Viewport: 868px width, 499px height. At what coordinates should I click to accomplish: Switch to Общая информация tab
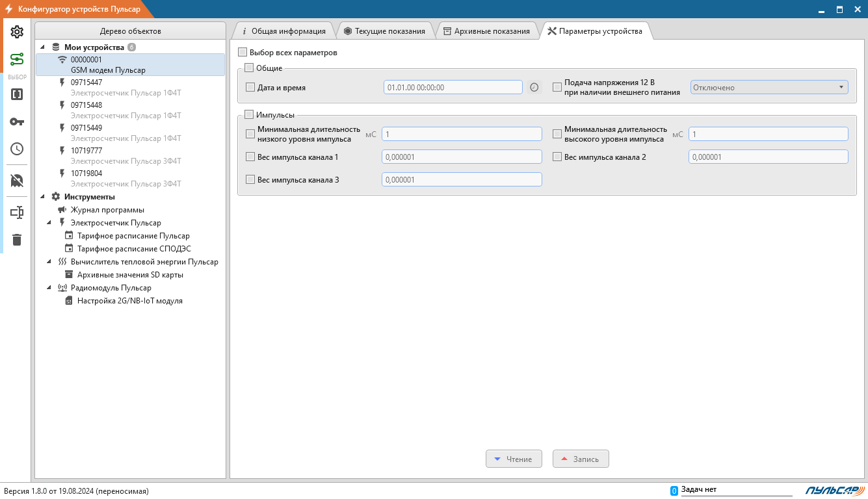click(283, 31)
